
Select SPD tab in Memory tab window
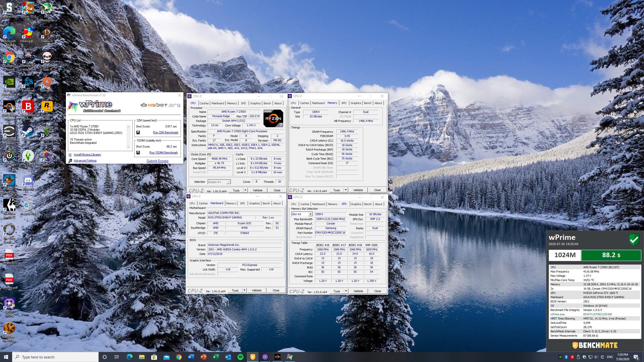pos(344,103)
